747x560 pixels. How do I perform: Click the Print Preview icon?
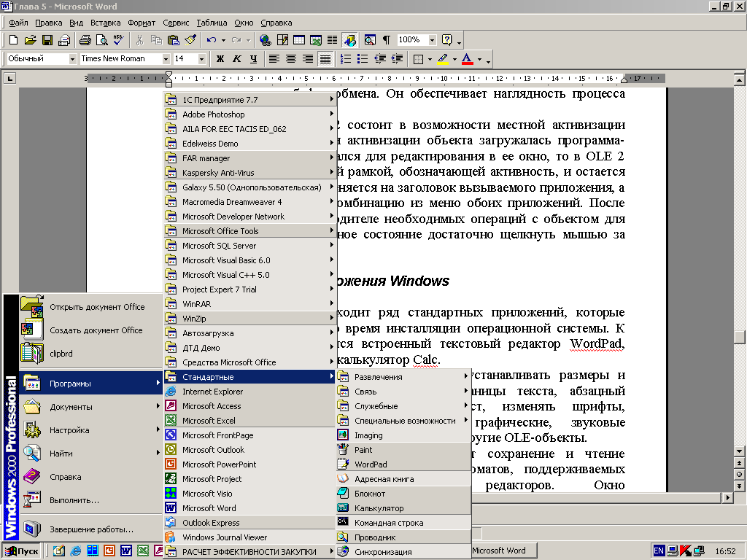(102, 40)
